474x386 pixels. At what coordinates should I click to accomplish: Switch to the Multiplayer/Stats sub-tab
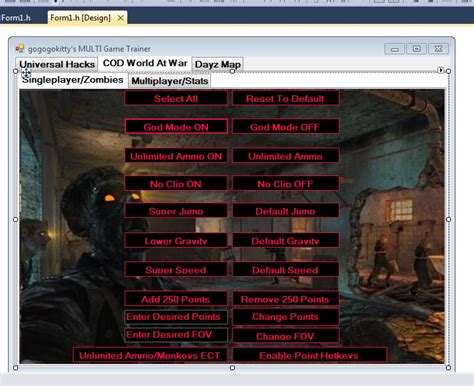tap(170, 81)
